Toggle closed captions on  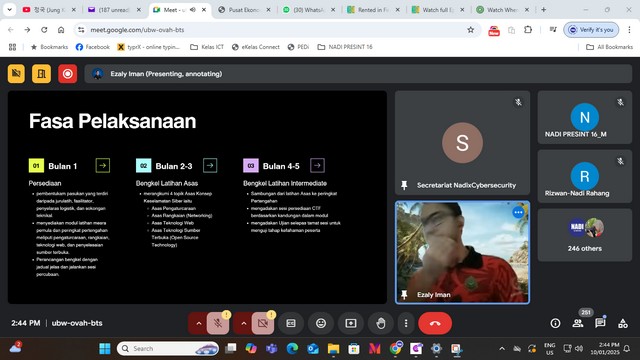click(291, 323)
